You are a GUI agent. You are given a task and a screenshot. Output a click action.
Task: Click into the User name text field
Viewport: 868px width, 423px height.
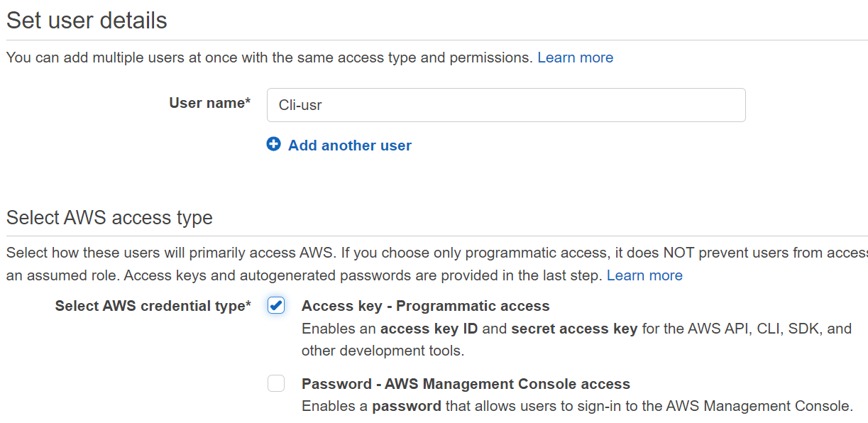coord(505,105)
